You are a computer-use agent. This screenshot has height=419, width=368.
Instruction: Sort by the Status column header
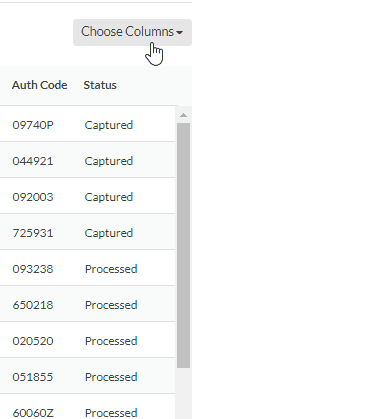100,85
